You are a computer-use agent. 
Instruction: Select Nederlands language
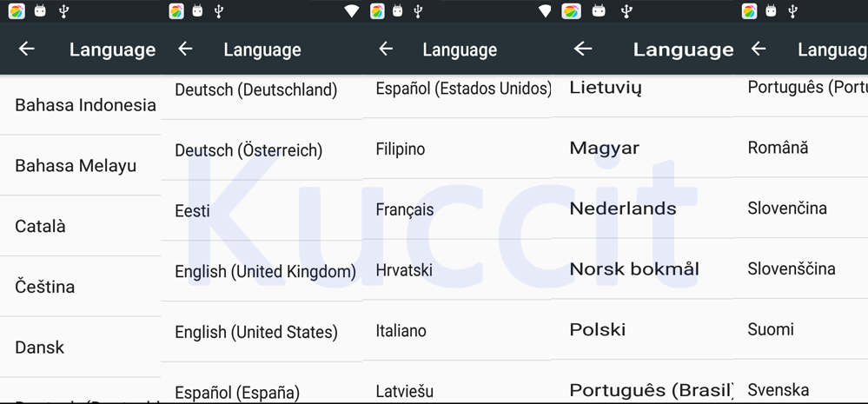(x=623, y=209)
